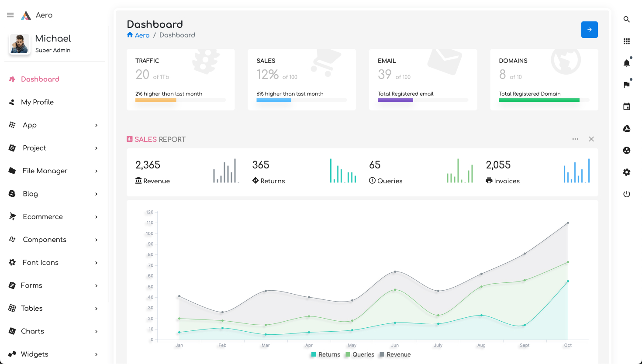This screenshot has height=364, width=642.
Task: Select Dashboard in the sidebar
Action: (40, 79)
